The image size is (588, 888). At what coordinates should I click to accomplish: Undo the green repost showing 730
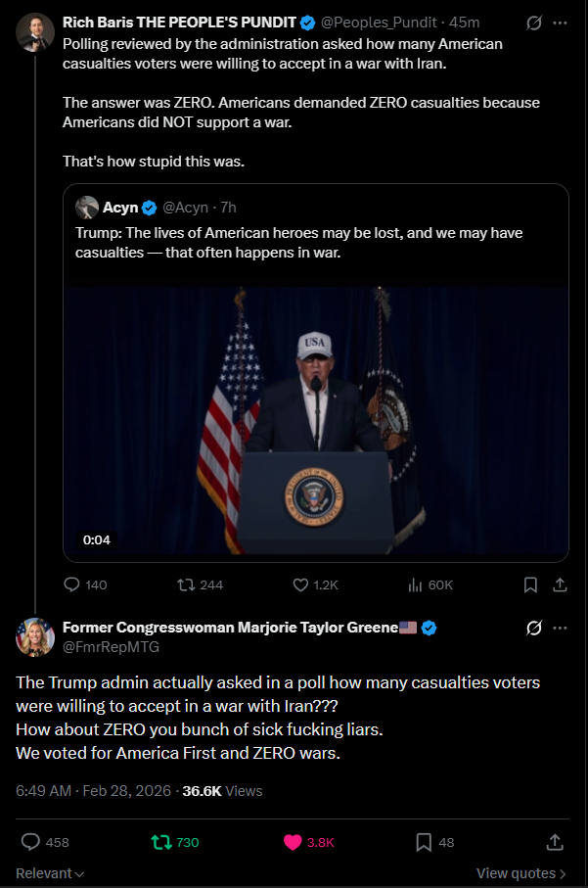click(159, 842)
